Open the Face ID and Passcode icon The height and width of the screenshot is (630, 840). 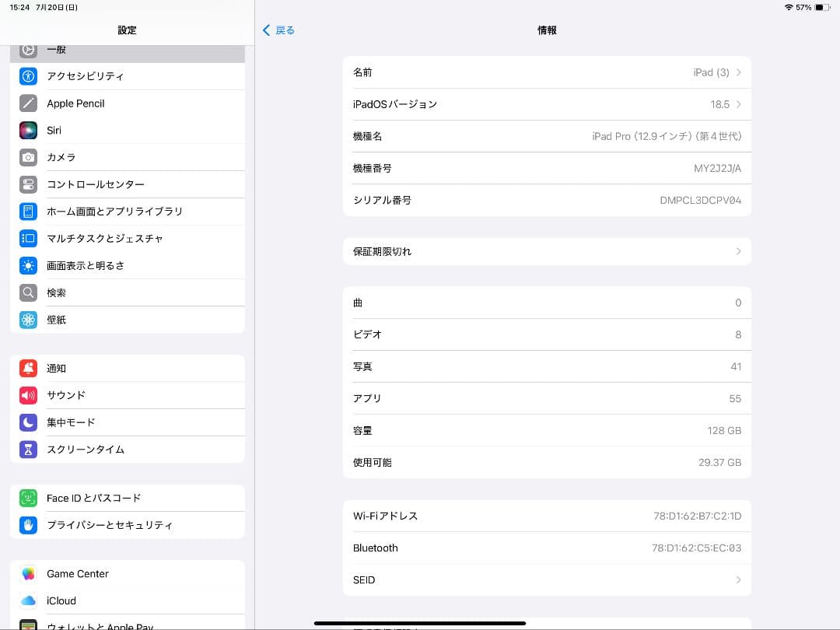pyautogui.click(x=28, y=498)
